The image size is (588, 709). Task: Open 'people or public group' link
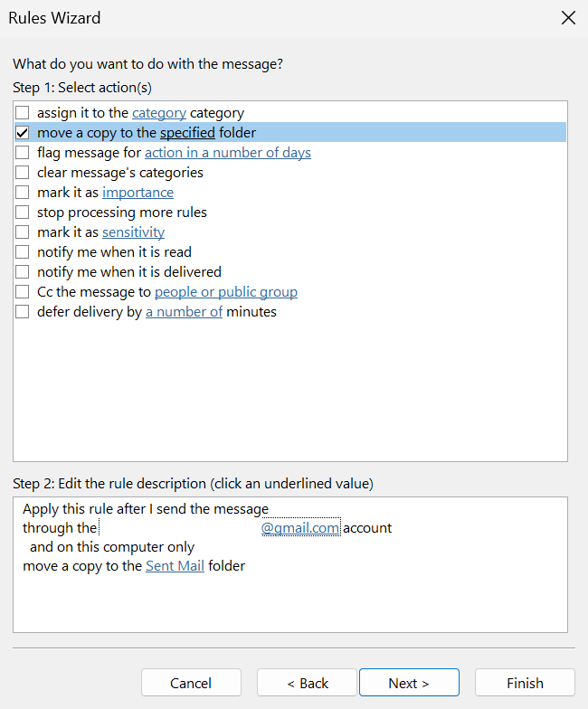coord(226,292)
